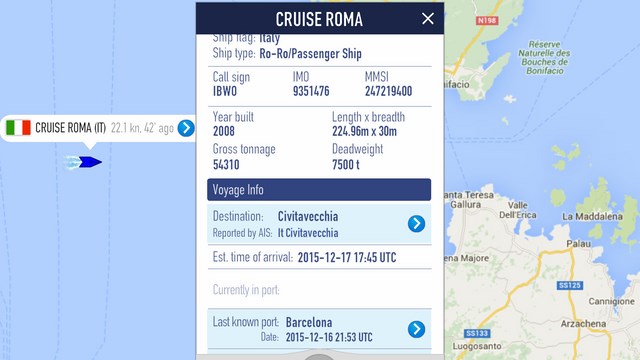Close the CRUISE ROMA details panel
This screenshot has width=640, height=360.
(x=428, y=18)
